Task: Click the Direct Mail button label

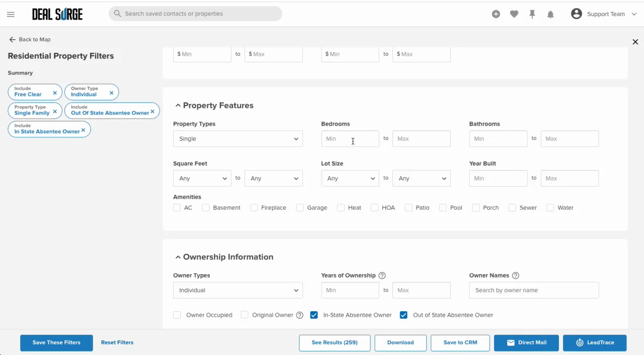Action: tap(532, 342)
